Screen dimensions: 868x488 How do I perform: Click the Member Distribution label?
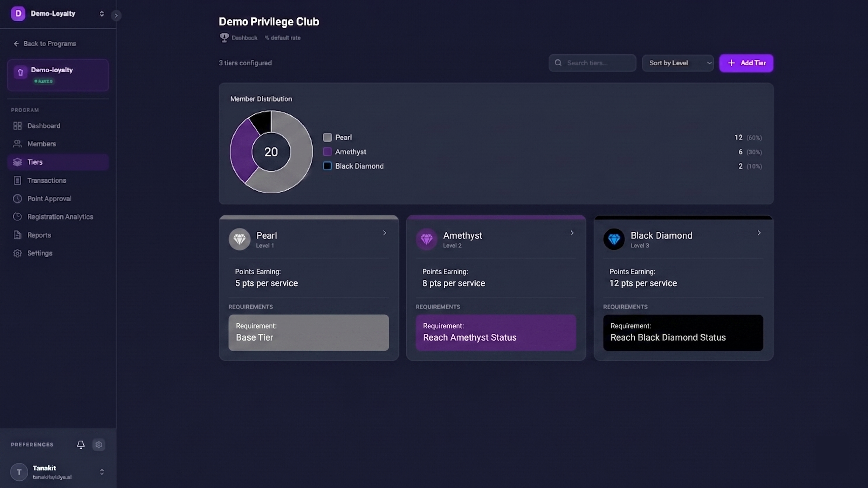coord(261,99)
